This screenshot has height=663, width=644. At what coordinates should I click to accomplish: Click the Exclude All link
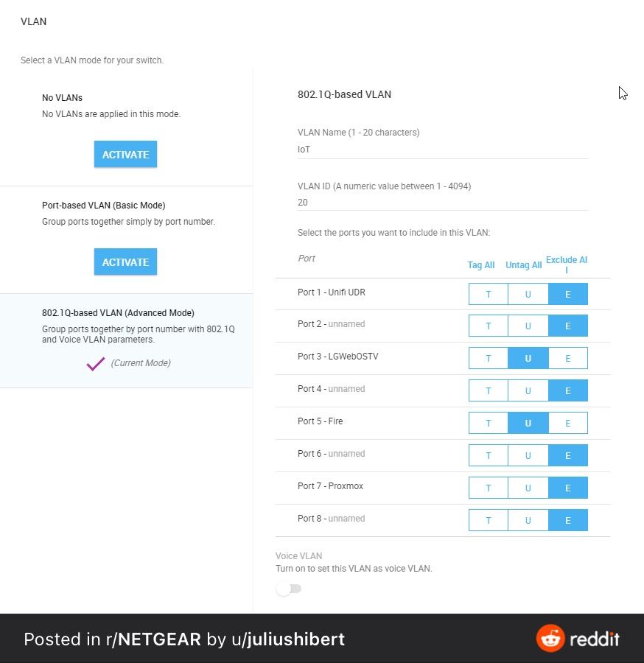(567, 264)
